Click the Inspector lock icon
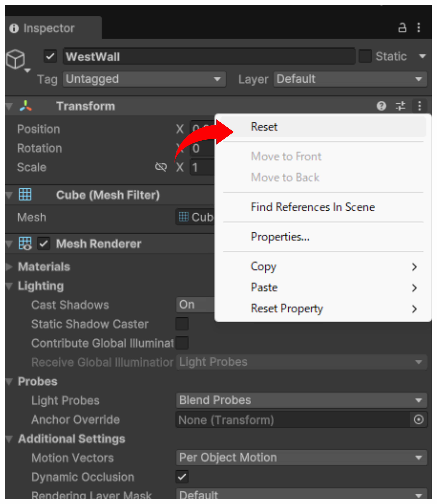The height and width of the screenshot is (504, 437). point(402,28)
